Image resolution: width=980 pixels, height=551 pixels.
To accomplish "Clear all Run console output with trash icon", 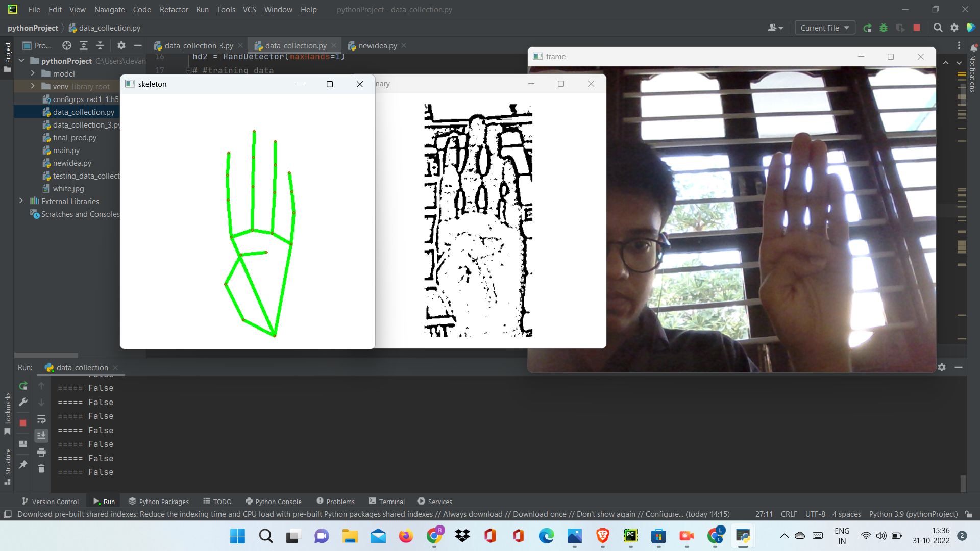I will (x=41, y=468).
